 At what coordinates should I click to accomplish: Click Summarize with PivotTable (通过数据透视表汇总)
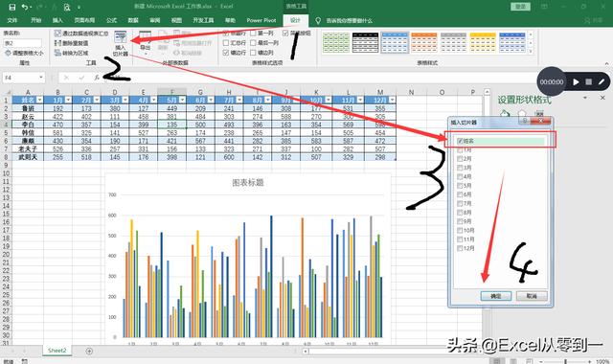pos(81,34)
